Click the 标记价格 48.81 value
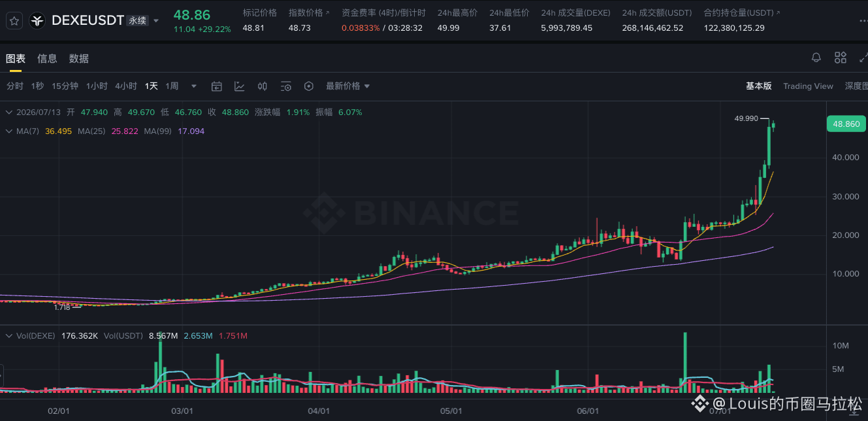 [x=253, y=28]
